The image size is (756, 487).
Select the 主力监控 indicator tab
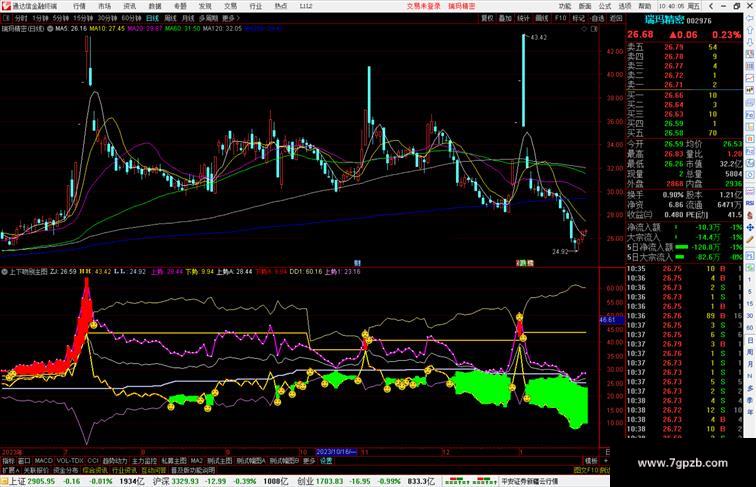pos(144,461)
